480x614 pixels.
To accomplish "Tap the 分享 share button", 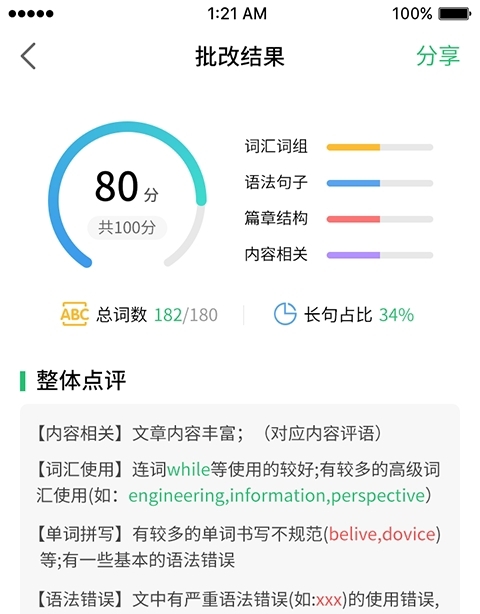I will (438, 56).
